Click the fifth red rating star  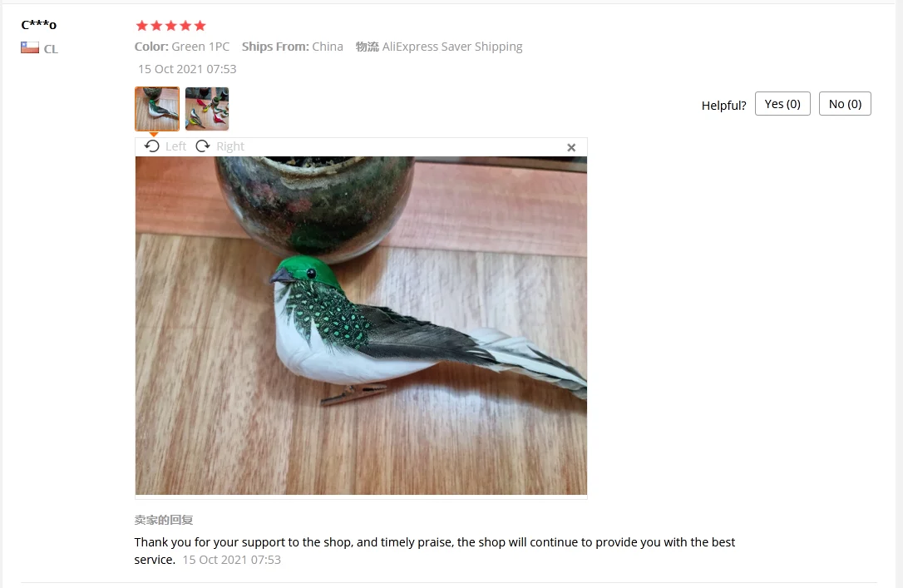[200, 25]
